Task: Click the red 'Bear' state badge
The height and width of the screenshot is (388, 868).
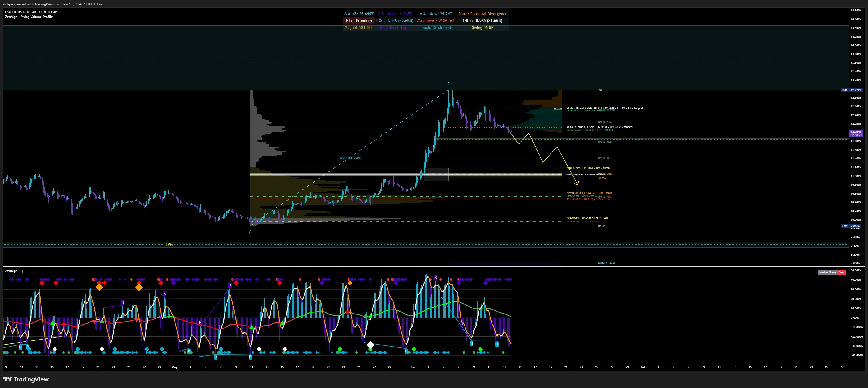Action: (841, 272)
